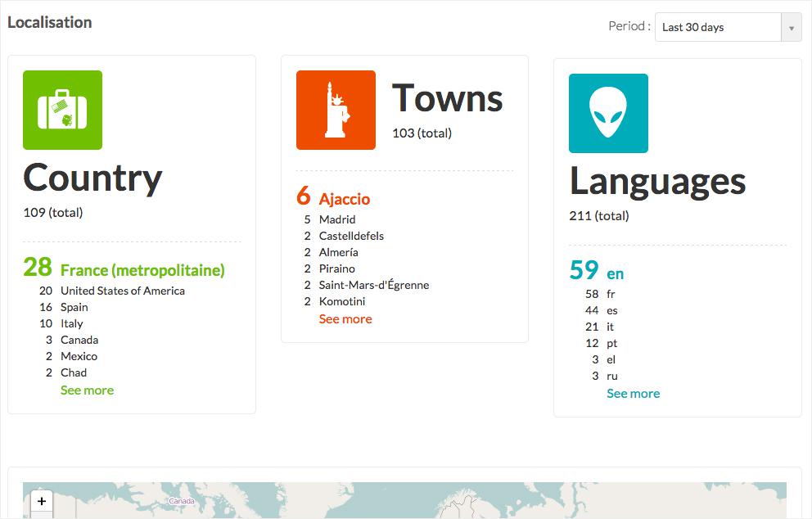Click the teal alien Languages icon
The height and width of the screenshot is (519, 812).
608,113
